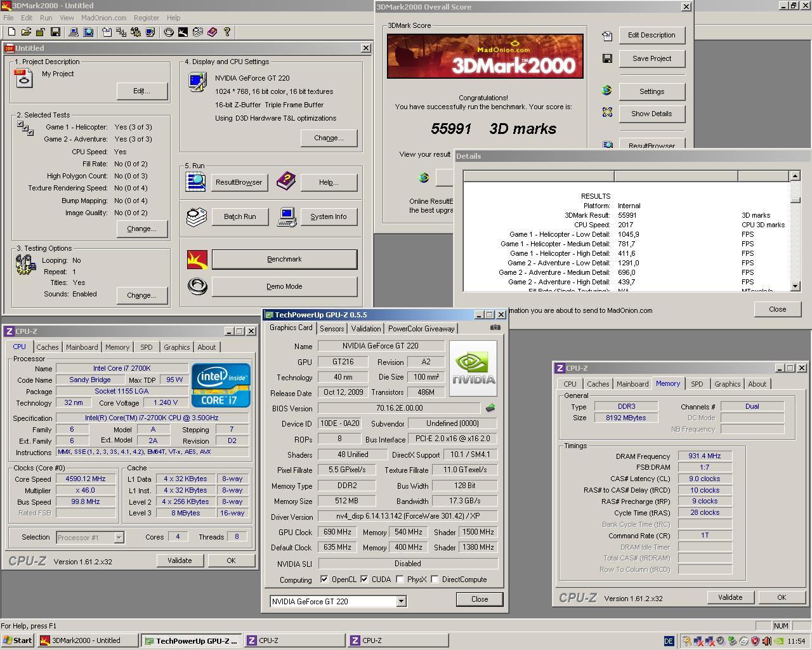This screenshot has height=650, width=812.
Task: Click the Save floppy disk toolbar icon
Action: click(55, 32)
